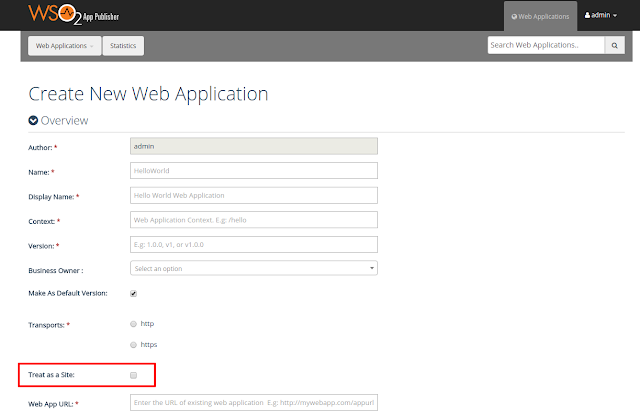
Task: Switch to the Web Applications top tab
Action: (x=540, y=16)
